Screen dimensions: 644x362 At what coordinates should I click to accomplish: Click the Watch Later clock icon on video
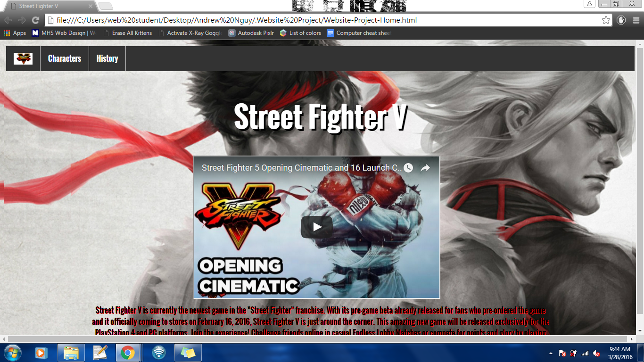coord(408,168)
